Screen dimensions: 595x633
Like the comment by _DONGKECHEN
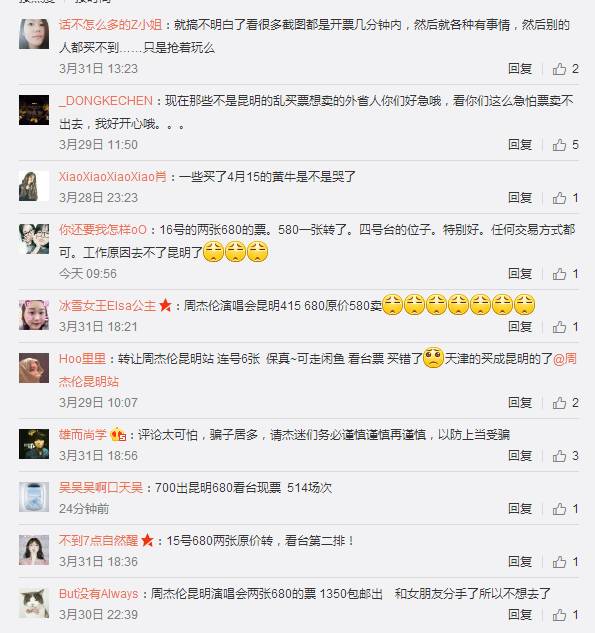pos(565,145)
